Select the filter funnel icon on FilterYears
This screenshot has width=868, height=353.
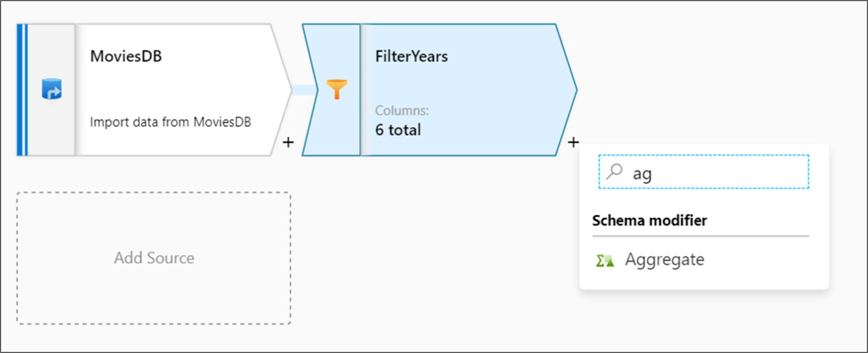[x=337, y=88]
